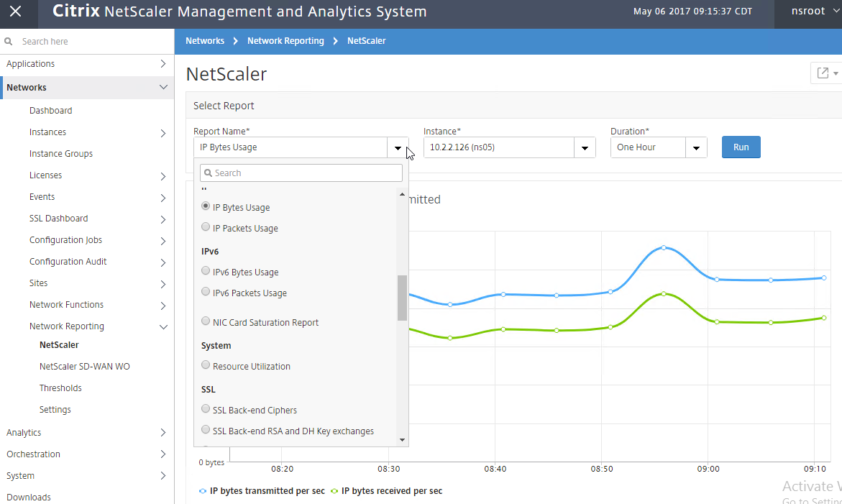The height and width of the screenshot is (504, 842).
Task: Expand the System menu section
Action: click(x=163, y=475)
